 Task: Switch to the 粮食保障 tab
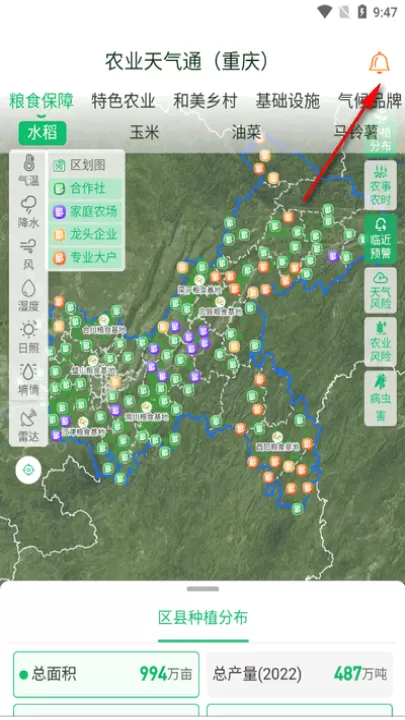42,101
